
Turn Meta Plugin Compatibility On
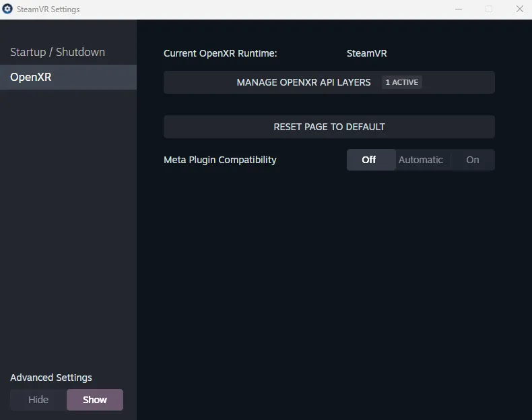473,160
